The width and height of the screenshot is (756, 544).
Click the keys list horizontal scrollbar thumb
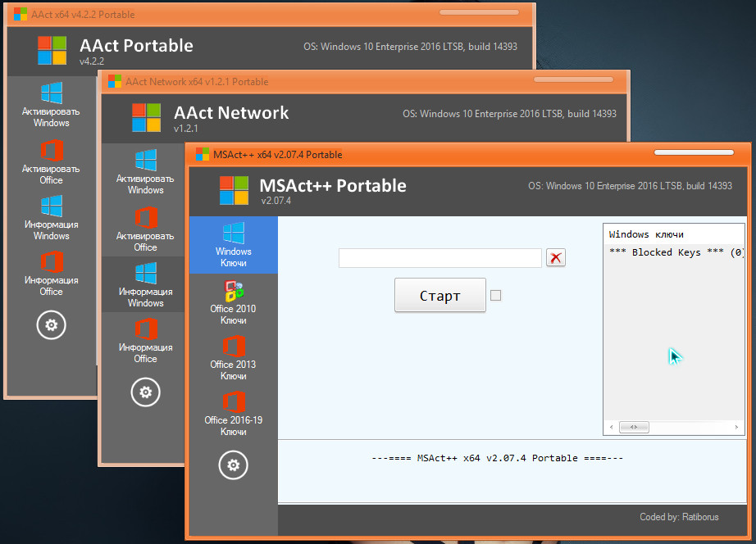pyautogui.click(x=633, y=427)
